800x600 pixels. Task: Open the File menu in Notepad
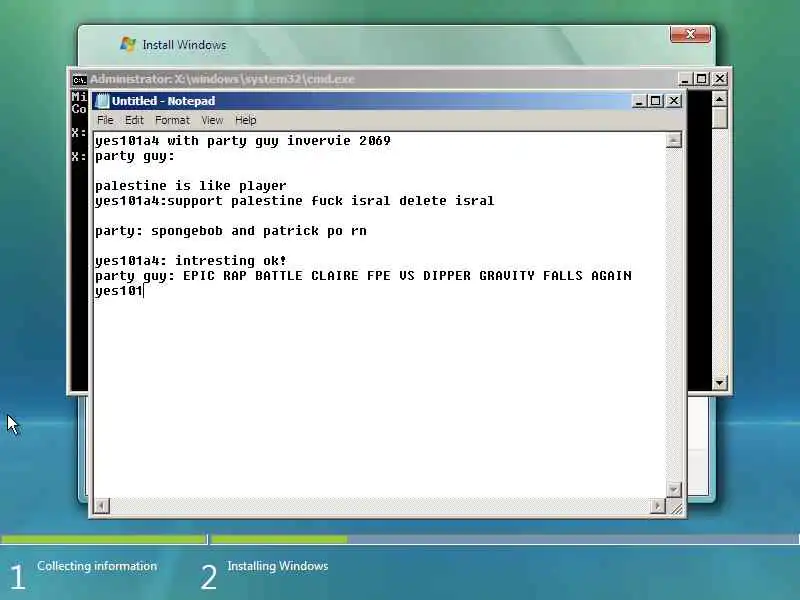click(105, 120)
